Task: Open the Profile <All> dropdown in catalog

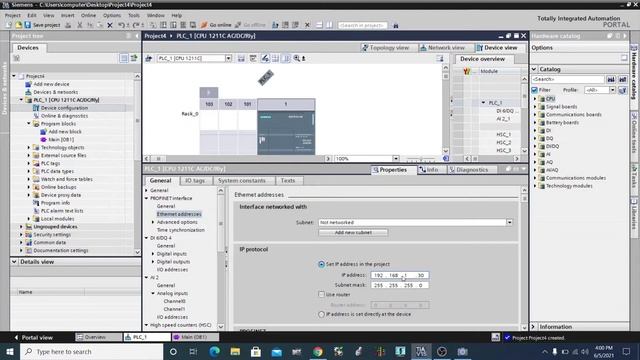Action: pyautogui.click(x=612, y=90)
